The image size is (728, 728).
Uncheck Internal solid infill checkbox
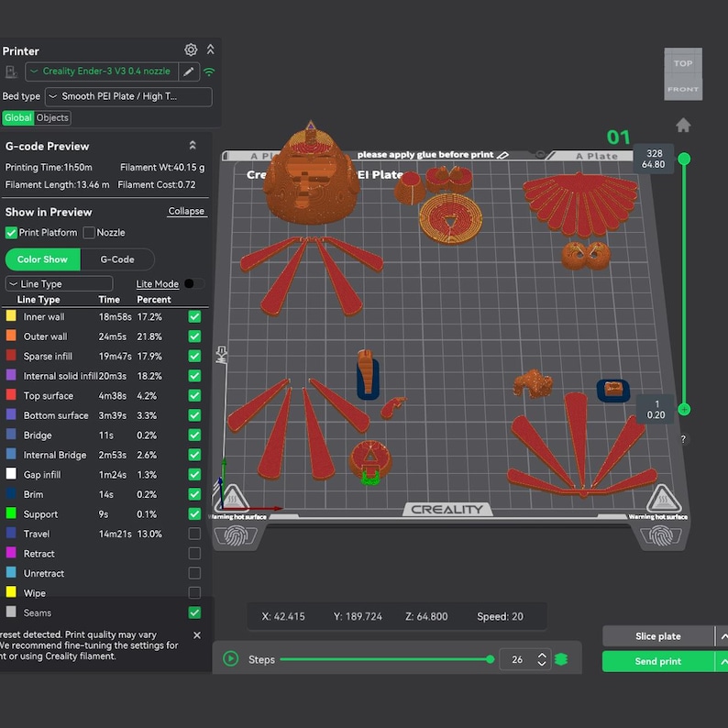(x=194, y=376)
